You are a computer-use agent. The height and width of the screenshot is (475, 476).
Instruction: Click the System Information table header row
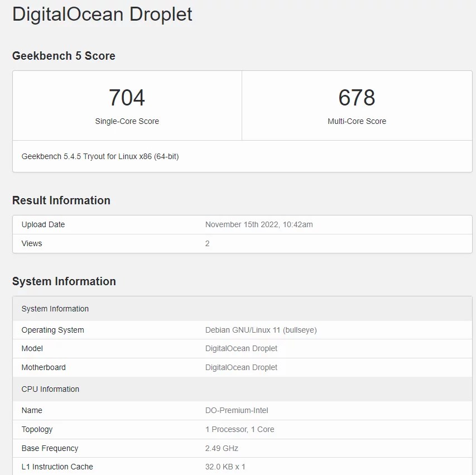tap(242, 309)
